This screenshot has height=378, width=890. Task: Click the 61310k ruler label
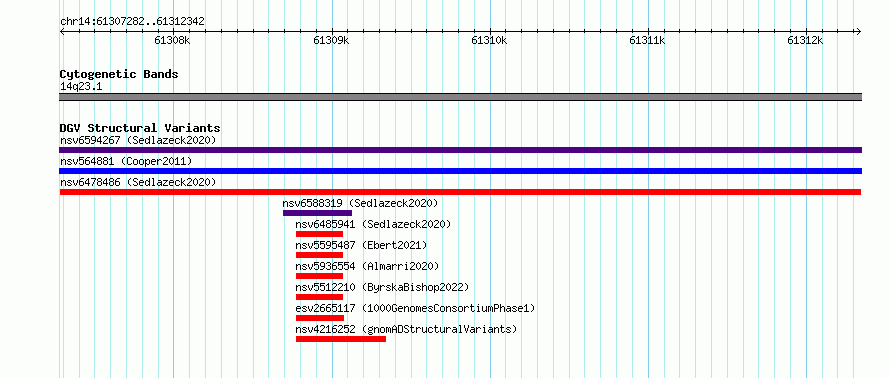coord(489,41)
